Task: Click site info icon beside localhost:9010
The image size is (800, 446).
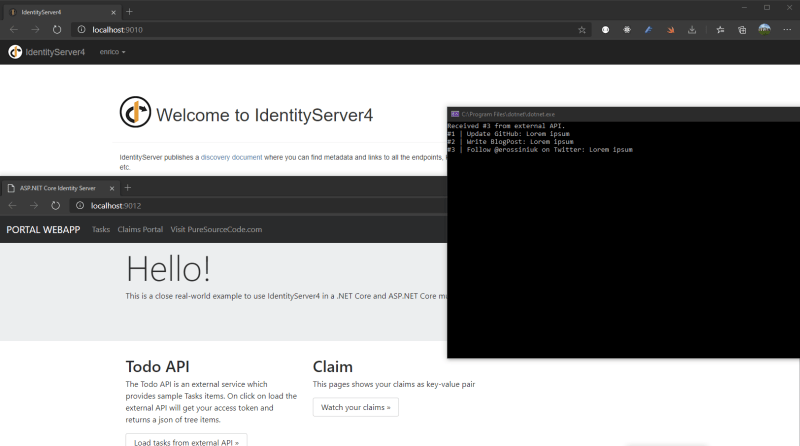Action: (81, 30)
